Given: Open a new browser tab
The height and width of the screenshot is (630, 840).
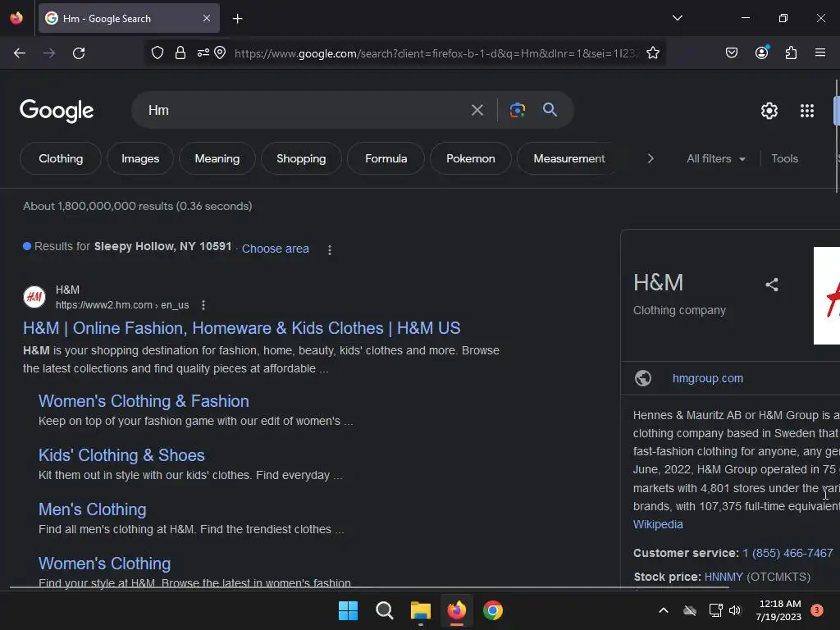Looking at the screenshot, I should [x=237, y=19].
